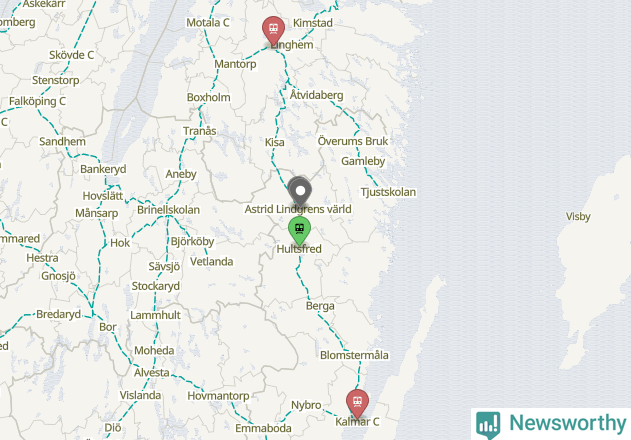Select the Tranås station label
Viewport: 631px width, 440px height.
point(200,131)
